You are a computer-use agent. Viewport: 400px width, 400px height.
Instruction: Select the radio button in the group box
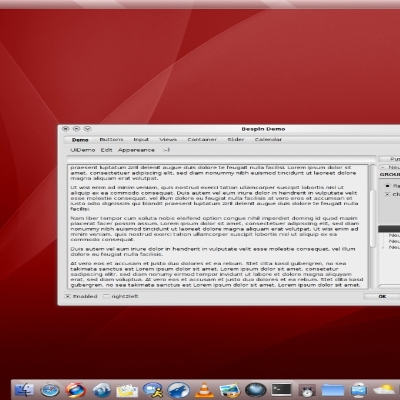[387, 186]
